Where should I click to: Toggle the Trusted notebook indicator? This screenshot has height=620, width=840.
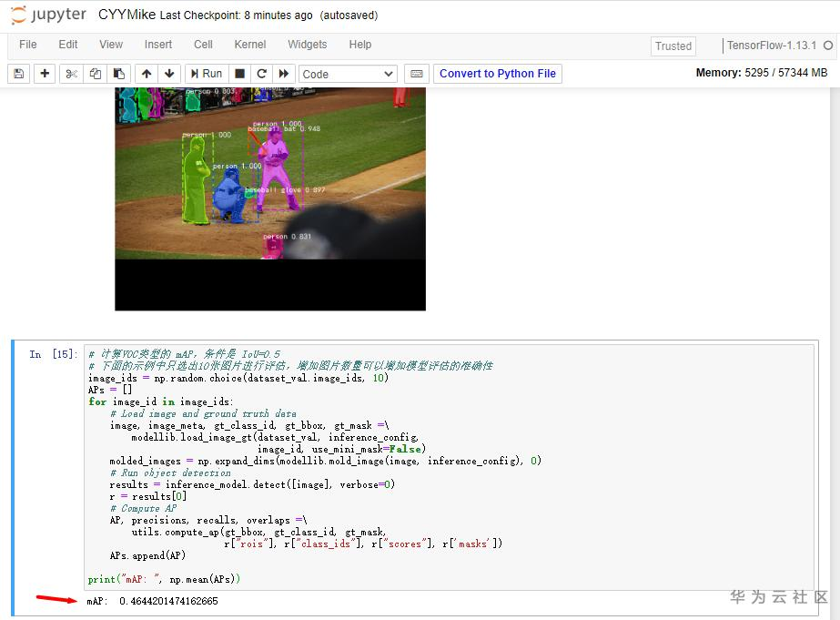[673, 46]
